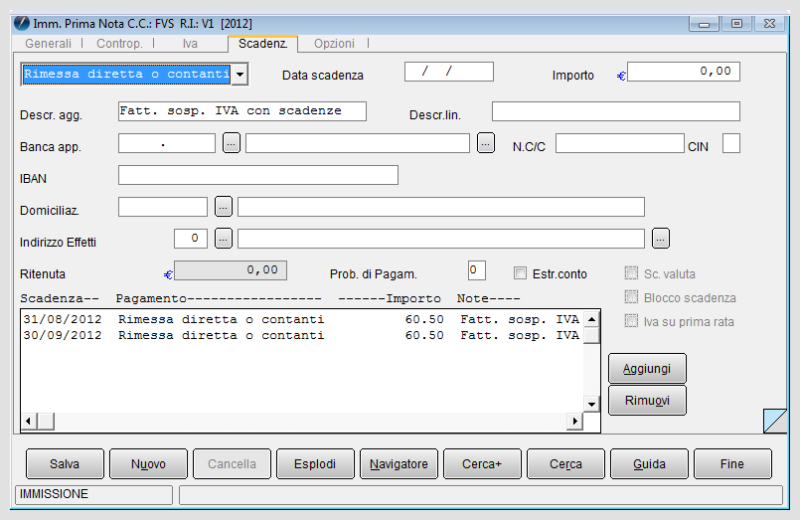800x520 pixels.
Task: Focus the IBAN field
Action: (258, 175)
